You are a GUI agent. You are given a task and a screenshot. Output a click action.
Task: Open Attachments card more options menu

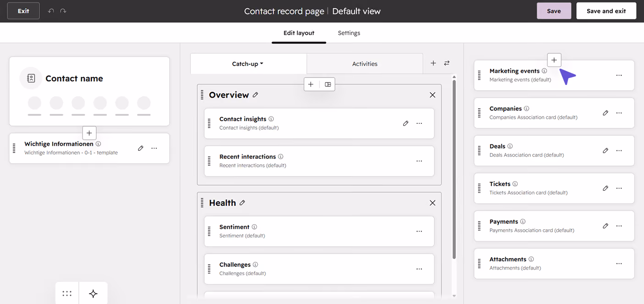pos(619,264)
